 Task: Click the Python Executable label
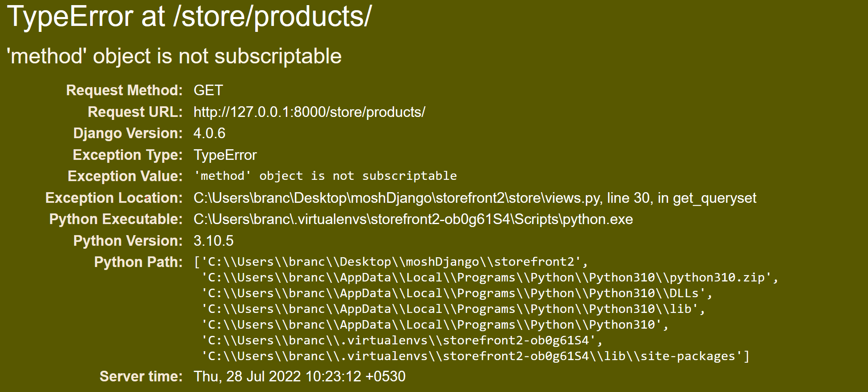point(116,219)
